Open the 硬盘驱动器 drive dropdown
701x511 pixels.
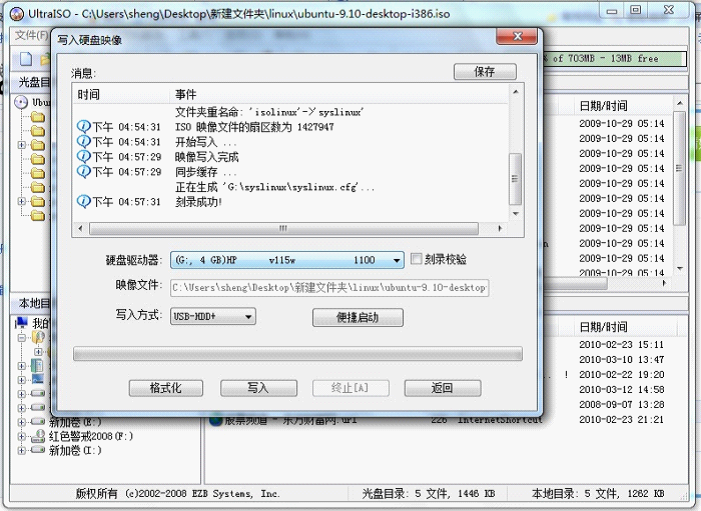397,260
